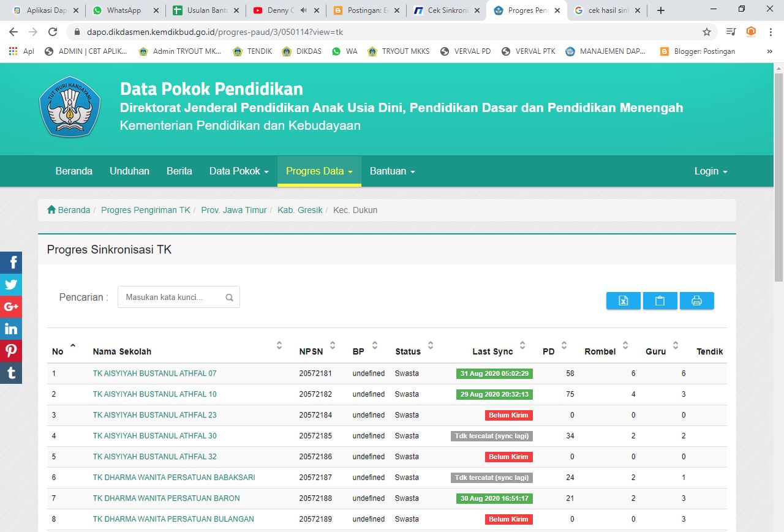Screen dimensions: 784x532
Task: Reload the page with refresh icon
Action: pos(53,32)
